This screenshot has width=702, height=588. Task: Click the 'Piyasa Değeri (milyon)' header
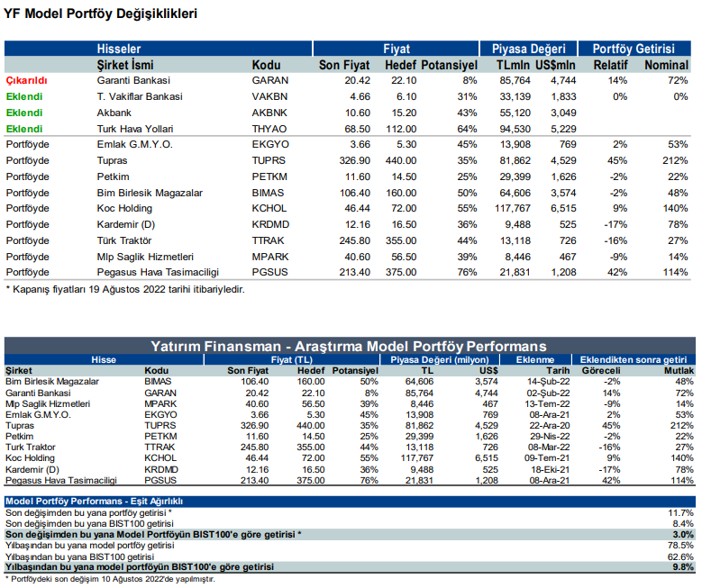pos(440,360)
